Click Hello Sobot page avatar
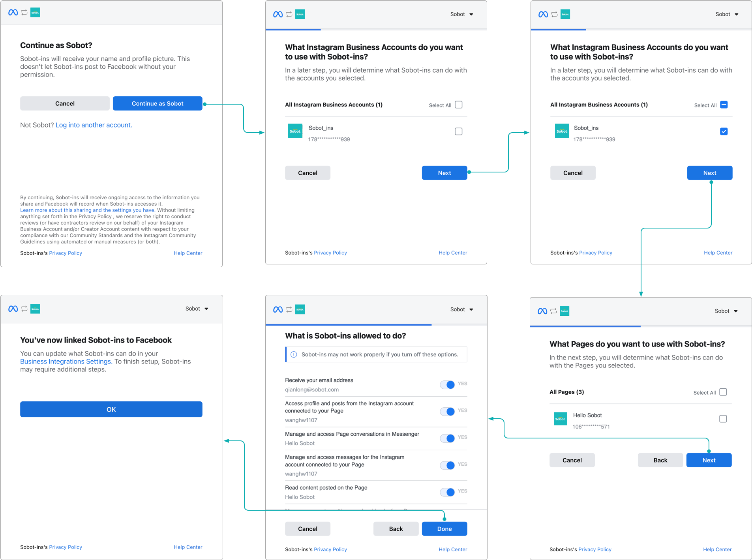 (x=560, y=419)
